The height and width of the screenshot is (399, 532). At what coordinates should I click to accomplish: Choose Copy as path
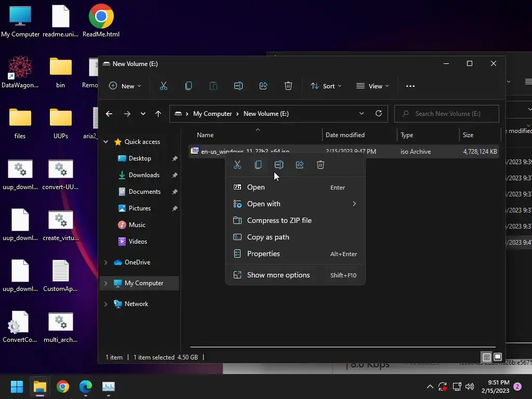[x=295, y=237]
